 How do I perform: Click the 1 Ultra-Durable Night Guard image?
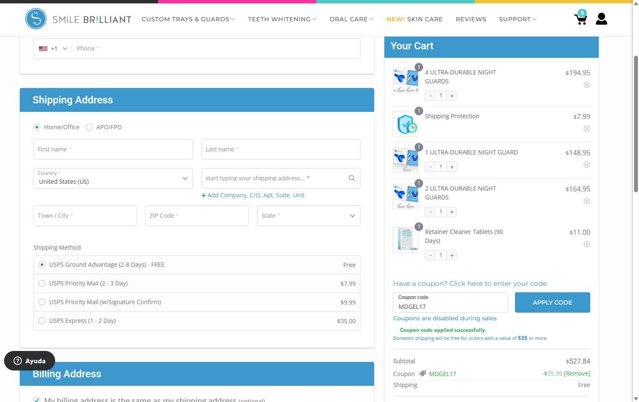(x=406, y=160)
